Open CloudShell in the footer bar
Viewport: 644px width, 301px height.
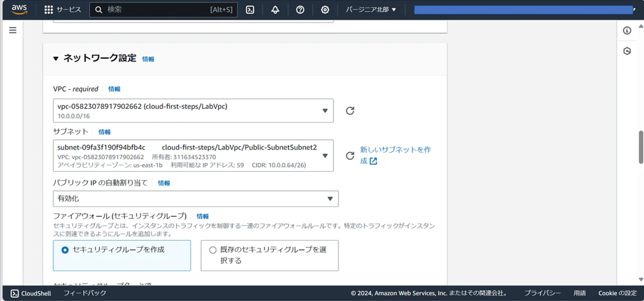(x=31, y=293)
